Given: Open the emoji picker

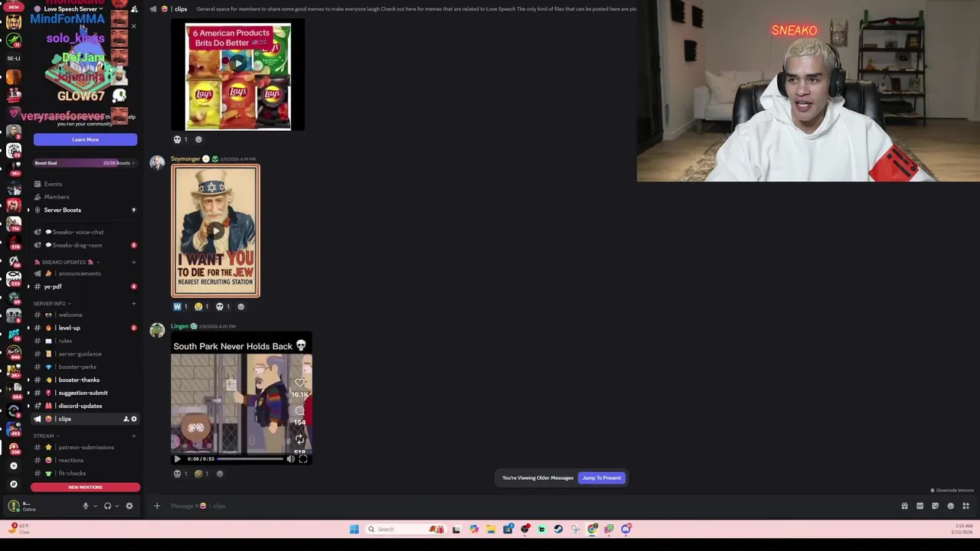Looking at the screenshot, I should pos(950,506).
